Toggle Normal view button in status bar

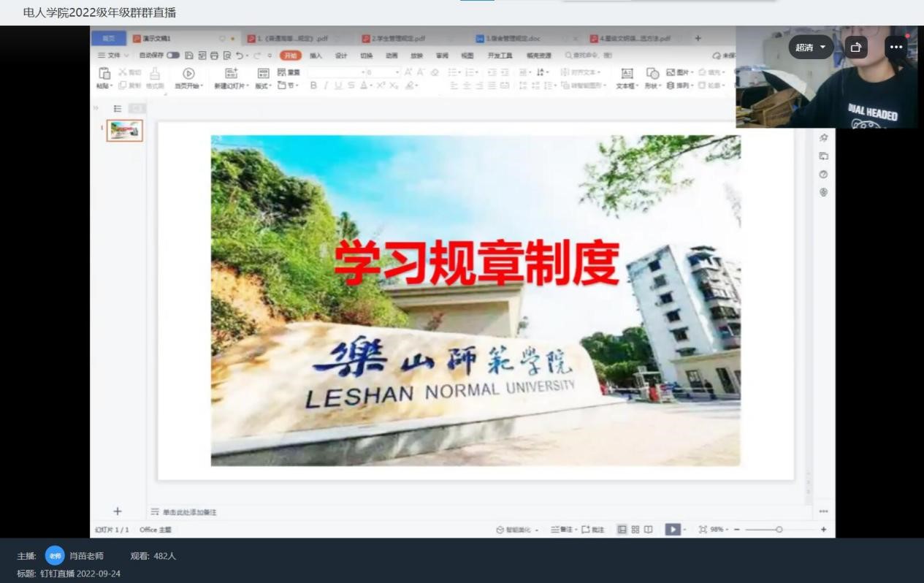[622, 530]
